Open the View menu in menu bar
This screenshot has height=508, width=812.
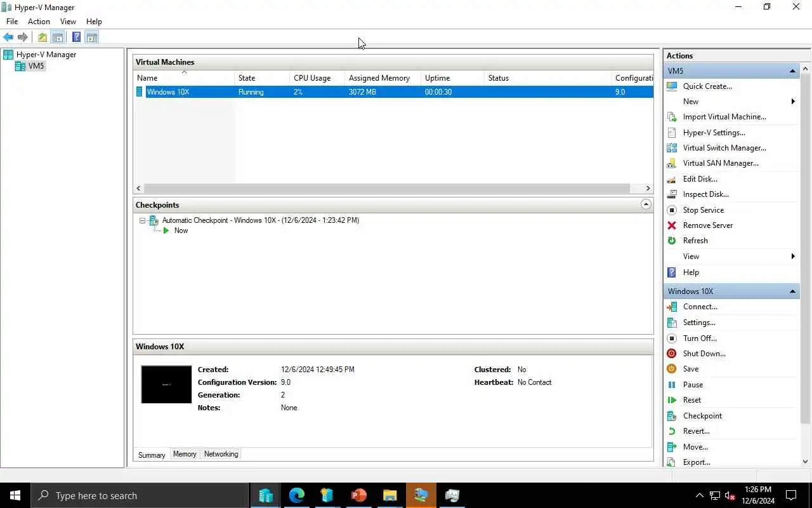tap(68, 22)
